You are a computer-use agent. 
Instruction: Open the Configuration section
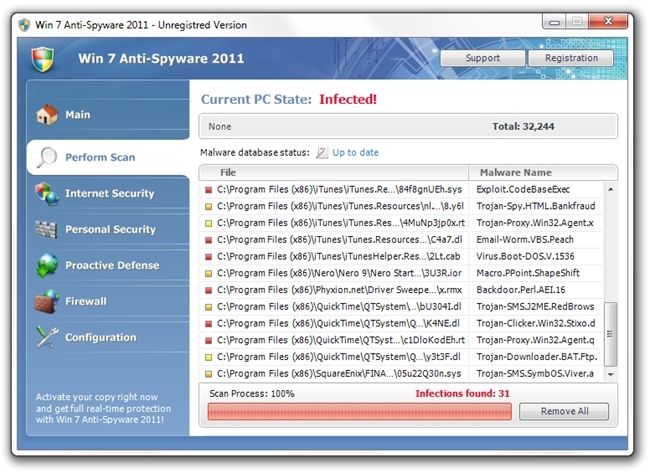(x=108, y=337)
